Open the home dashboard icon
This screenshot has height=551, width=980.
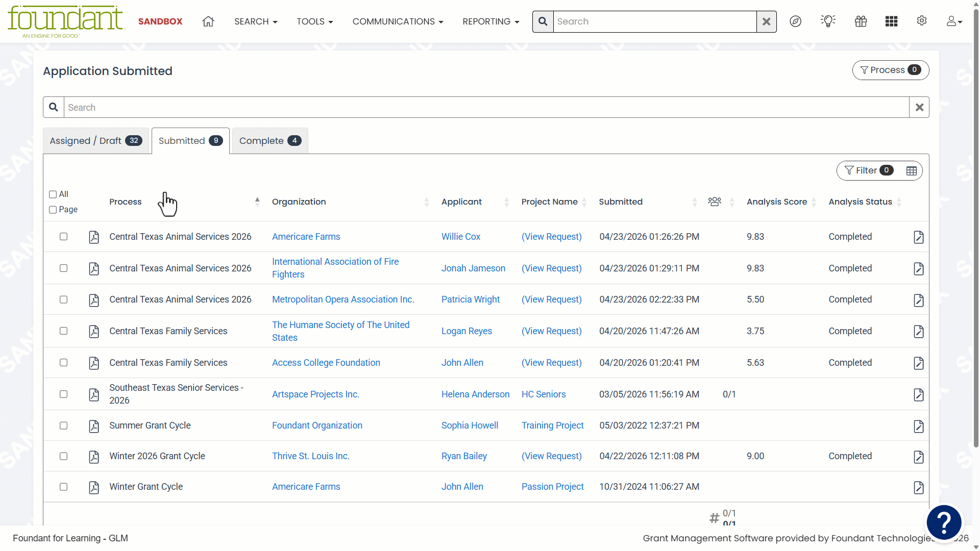point(208,21)
